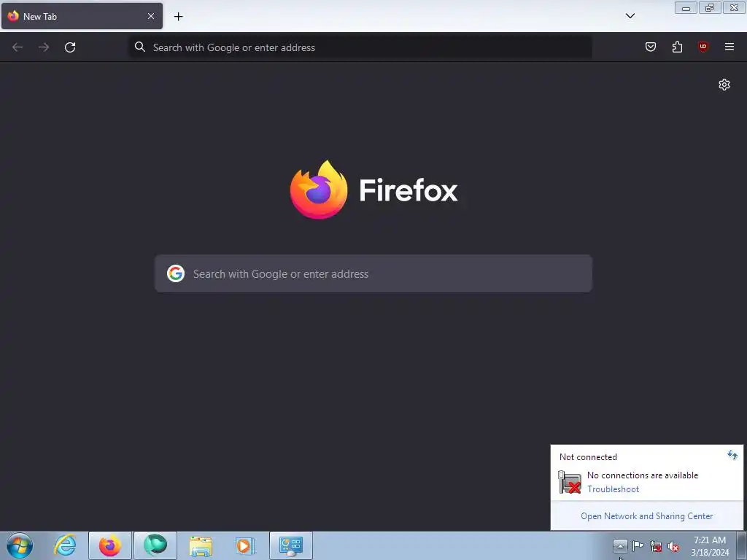Image resolution: width=747 pixels, height=560 pixels.
Task: Open Network and Sharing Center link
Action: [647, 516]
